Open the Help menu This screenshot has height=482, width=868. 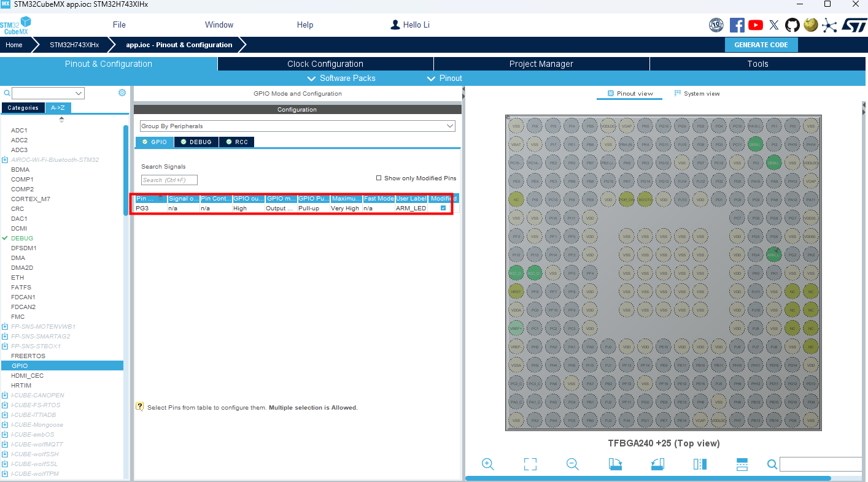305,25
